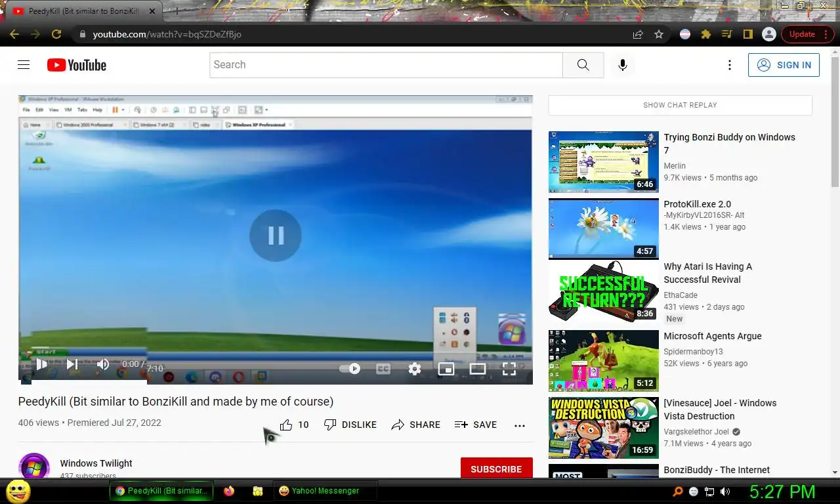Open player settings gear

point(415,369)
